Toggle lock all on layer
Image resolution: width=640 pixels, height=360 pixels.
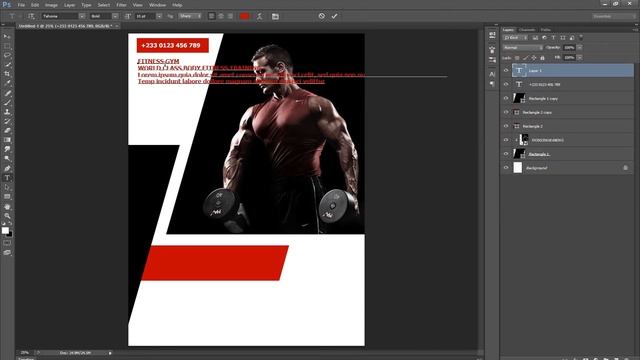(542, 58)
